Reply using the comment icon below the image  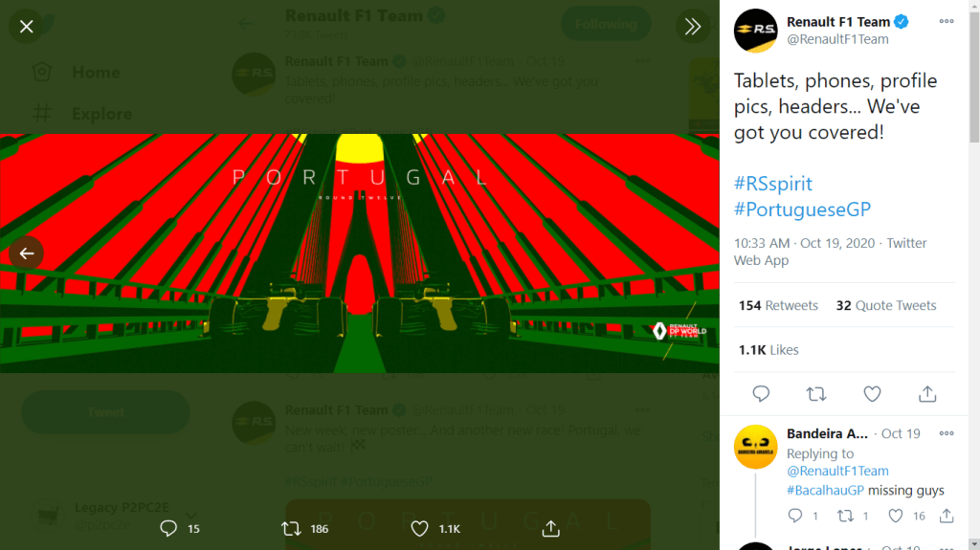(x=168, y=528)
